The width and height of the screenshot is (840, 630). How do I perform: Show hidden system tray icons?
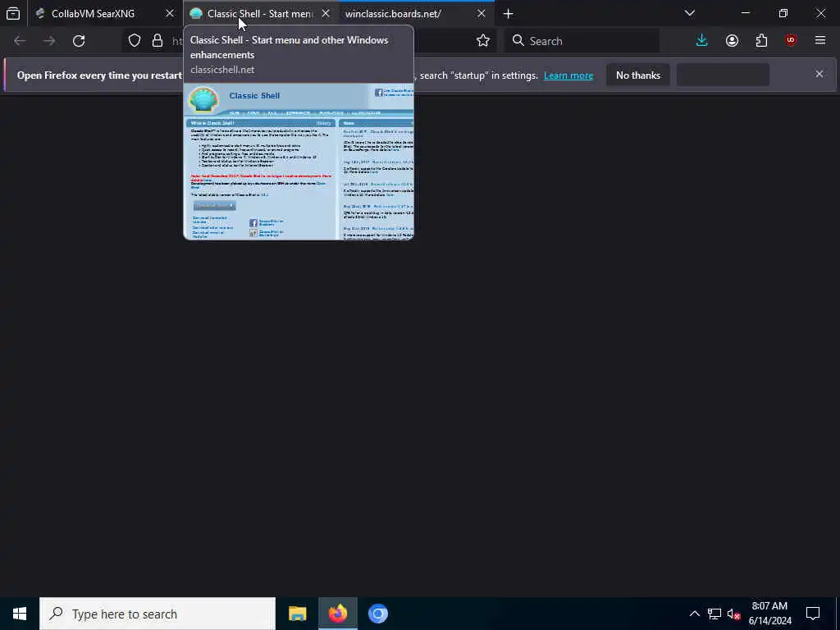(694, 614)
